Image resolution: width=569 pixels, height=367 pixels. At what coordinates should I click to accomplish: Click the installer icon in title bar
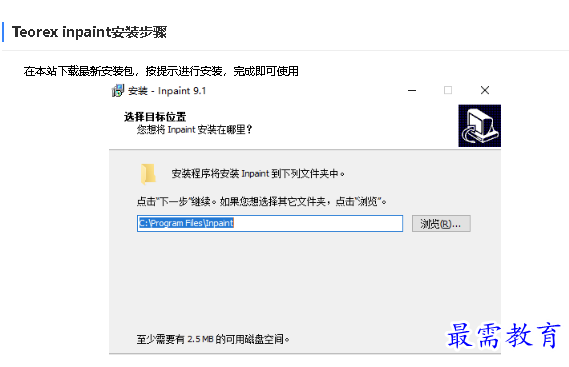[x=118, y=90]
